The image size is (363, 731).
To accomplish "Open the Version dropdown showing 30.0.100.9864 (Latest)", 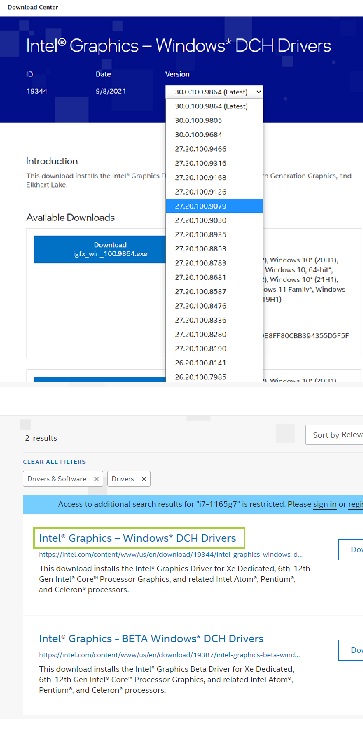I will point(214,92).
